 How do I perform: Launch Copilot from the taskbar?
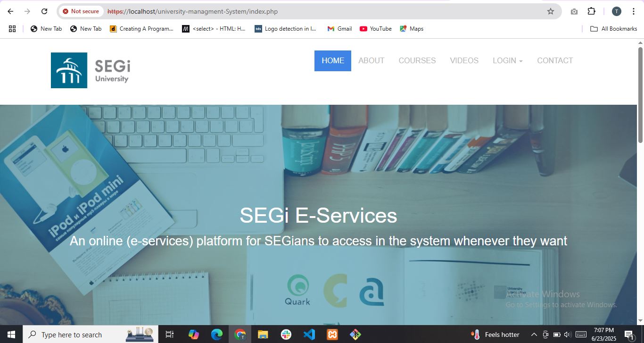click(x=194, y=335)
